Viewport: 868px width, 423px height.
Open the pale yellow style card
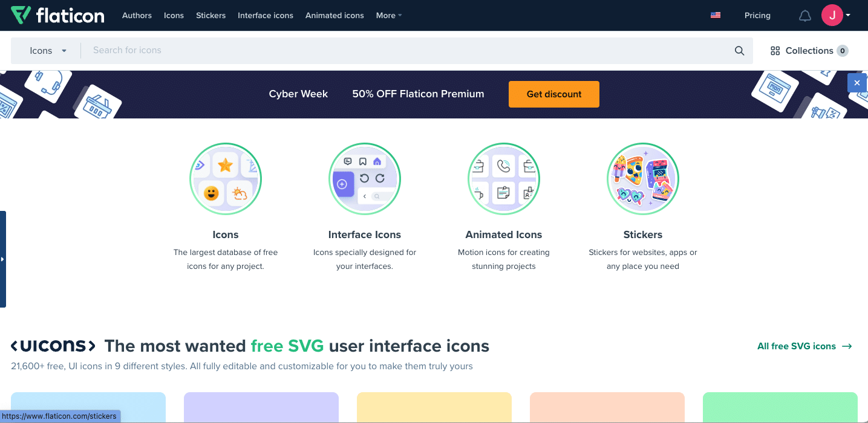click(x=434, y=407)
